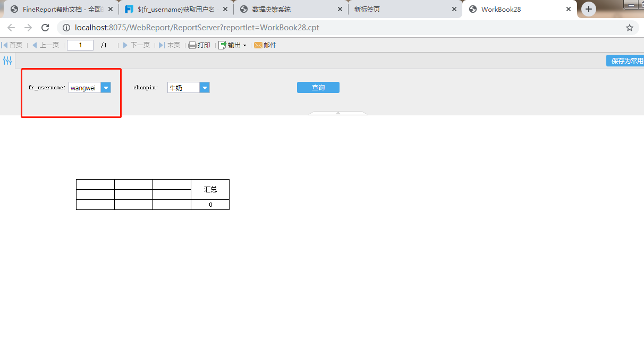Collapse the parameter panel with the arrow handle
The height and width of the screenshot is (354, 644).
click(x=338, y=113)
